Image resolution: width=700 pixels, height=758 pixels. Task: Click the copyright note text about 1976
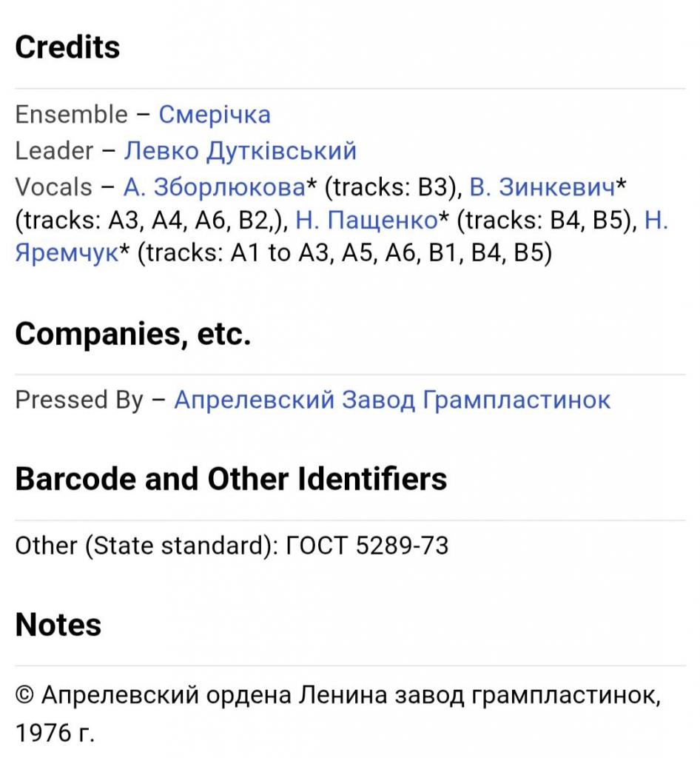(338, 714)
